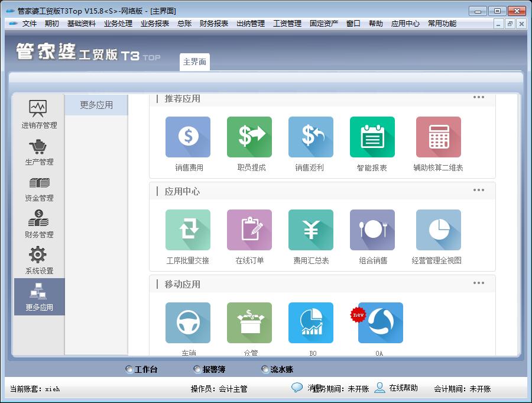This screenshot has width=532, height=403.
Task: Click the 辅助核算二维表 calculator icon
Action: 438,137
